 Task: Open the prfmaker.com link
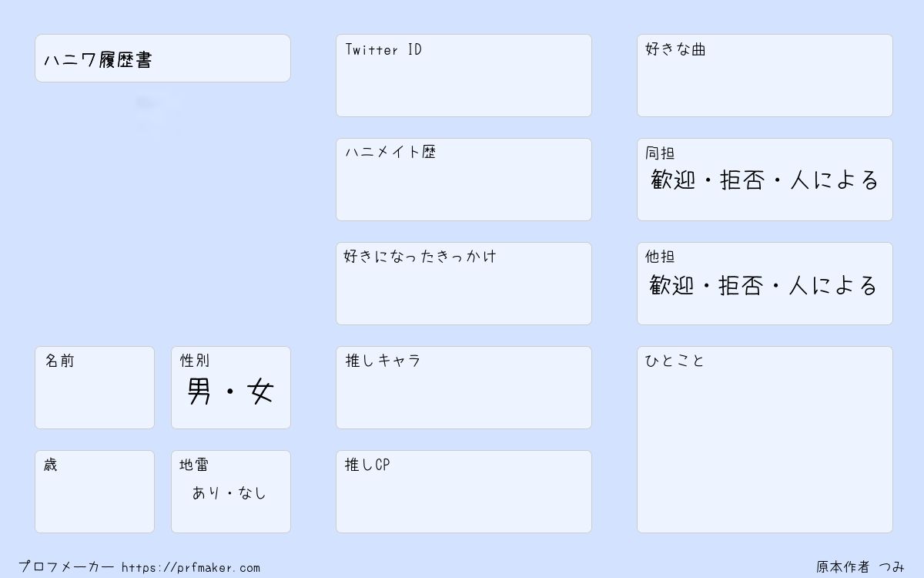pyautogui.click(x=191, y=568)
